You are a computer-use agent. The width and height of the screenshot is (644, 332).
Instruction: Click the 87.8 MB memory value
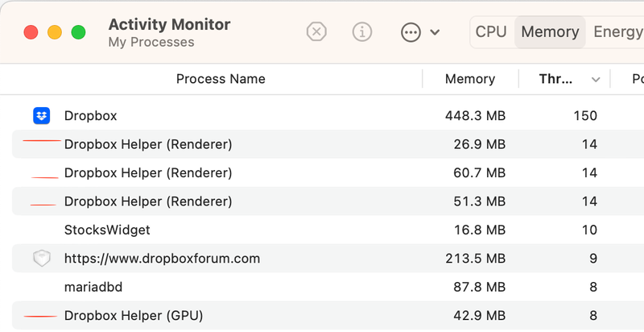coord(480,287)
